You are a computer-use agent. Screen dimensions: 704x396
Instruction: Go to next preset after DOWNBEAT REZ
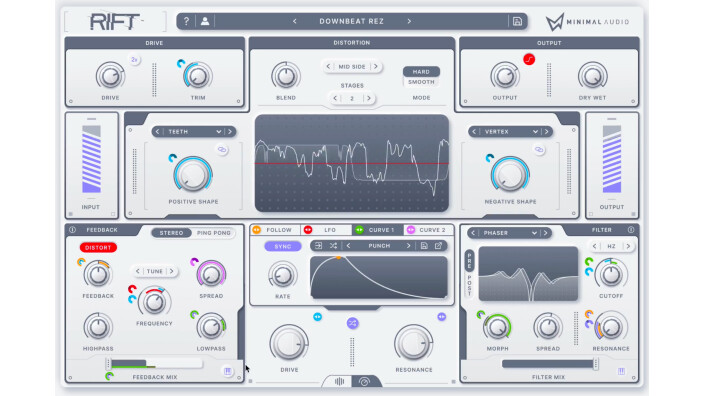pyautogui.click(x=409, y=21)
